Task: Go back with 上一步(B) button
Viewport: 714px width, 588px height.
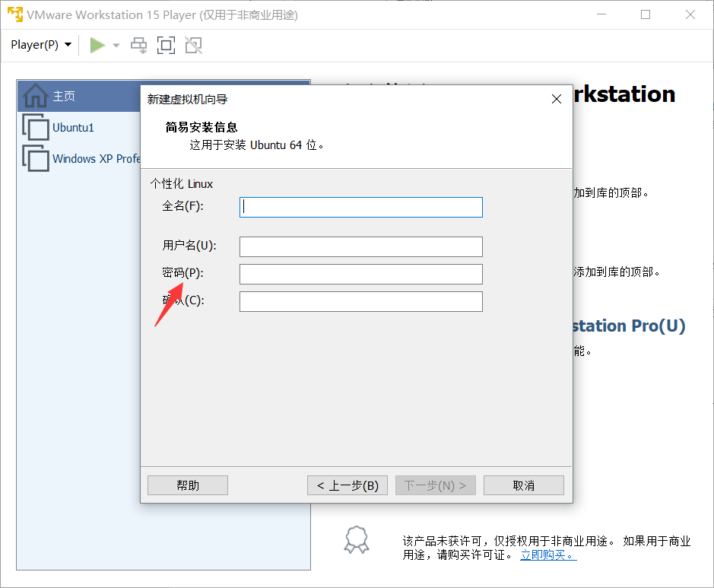Action: point(347,485)
